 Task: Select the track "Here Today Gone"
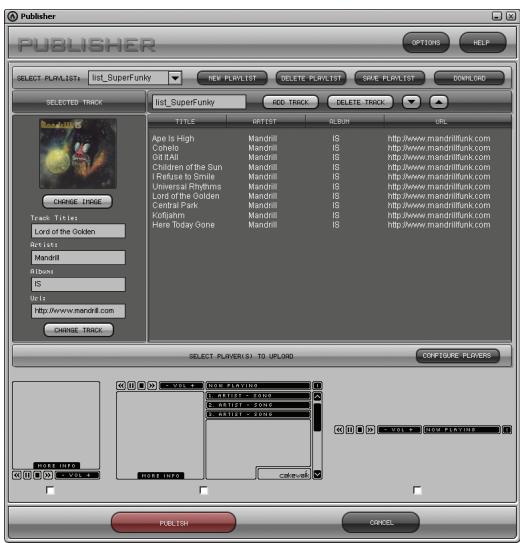(183, 225)
